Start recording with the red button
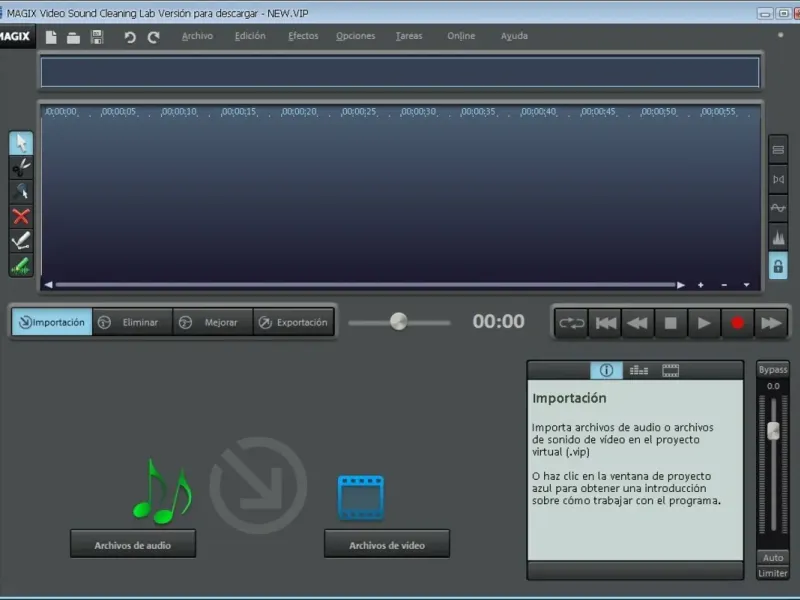 click(x=737, y=323)
